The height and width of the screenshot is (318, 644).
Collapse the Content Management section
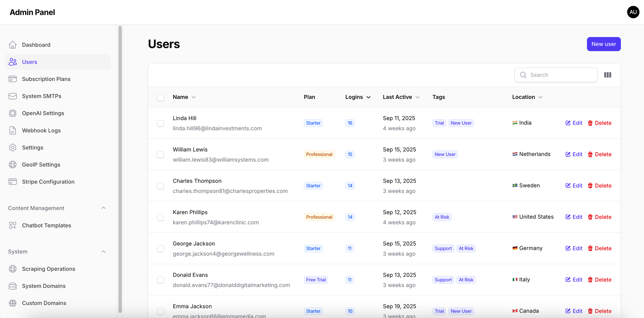[x=103, y=208]
